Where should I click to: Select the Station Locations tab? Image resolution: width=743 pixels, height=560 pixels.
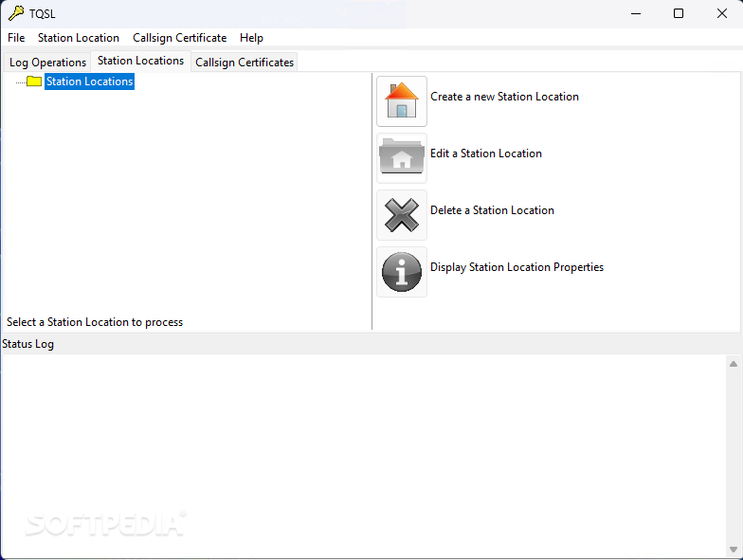140,61
